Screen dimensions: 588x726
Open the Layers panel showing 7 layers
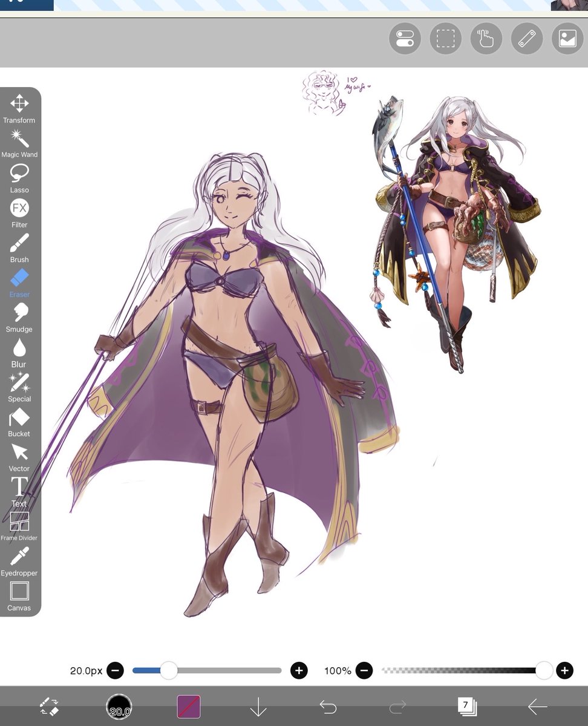[465, 705]
